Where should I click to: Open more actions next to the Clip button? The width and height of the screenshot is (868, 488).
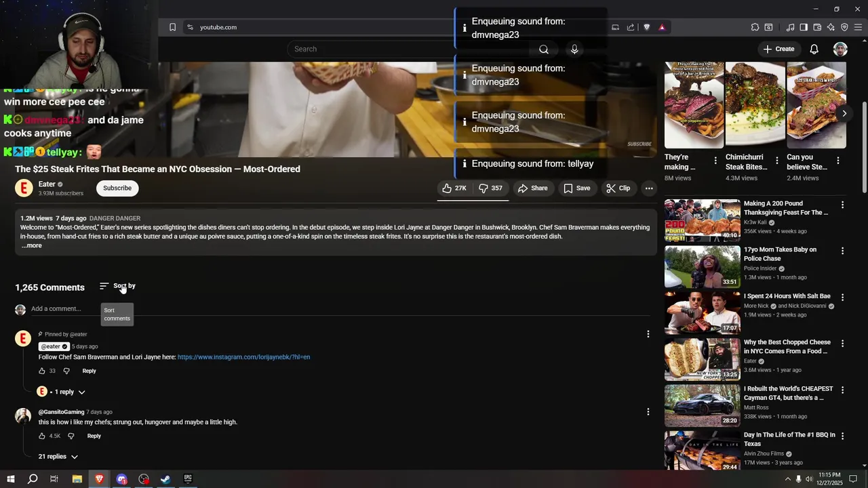click(649, 188)
